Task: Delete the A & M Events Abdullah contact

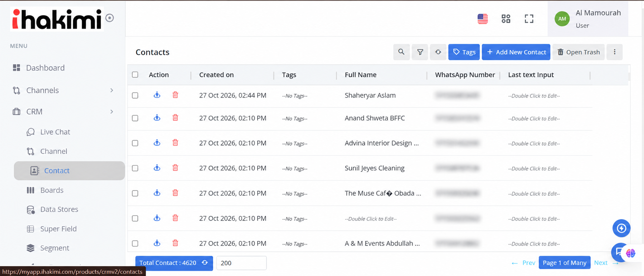Action: 175,243
